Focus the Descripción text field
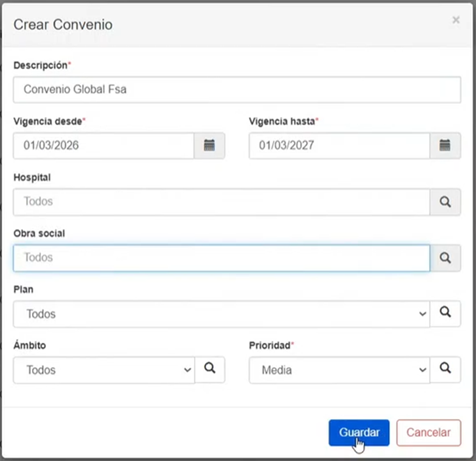476x461 pixels. [x=237, y=90]
